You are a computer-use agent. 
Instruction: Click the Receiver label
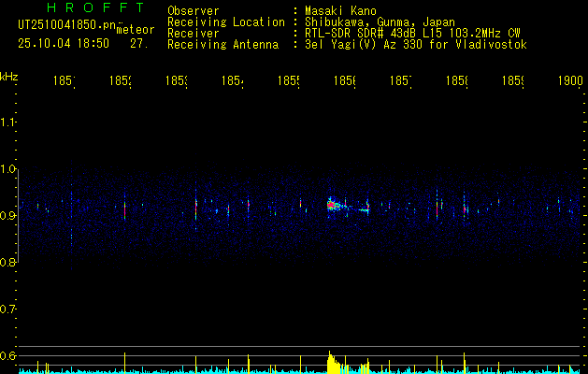click(x=194, y=34)
